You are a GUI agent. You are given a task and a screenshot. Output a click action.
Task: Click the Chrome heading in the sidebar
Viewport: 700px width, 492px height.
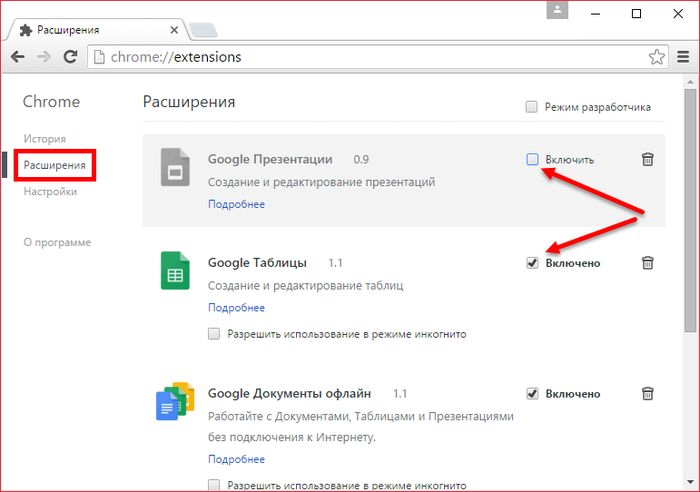pyautogui.click(x=51, y=101)
